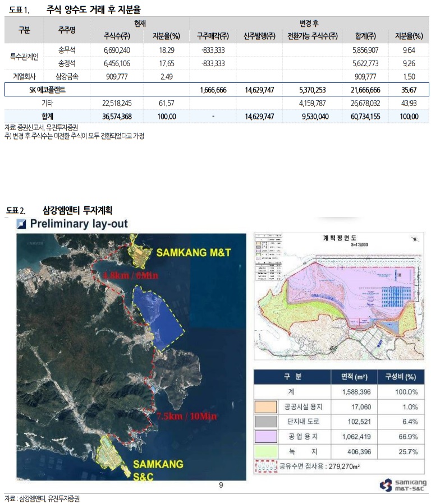
Task: Click the percentage 9.26
Action: [409, 63]
